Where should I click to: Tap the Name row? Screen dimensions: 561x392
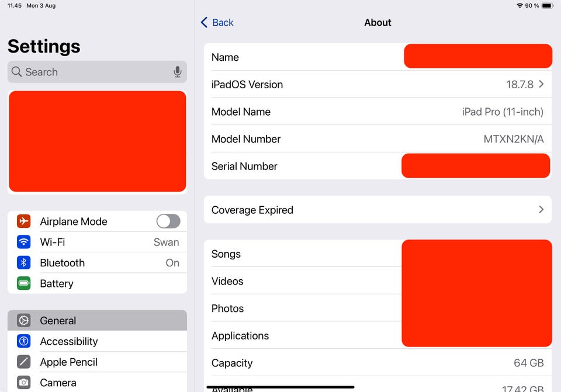378,57
